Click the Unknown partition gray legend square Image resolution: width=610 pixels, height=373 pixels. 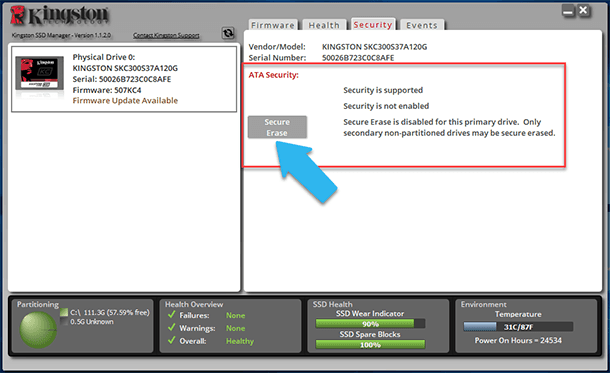64,322
